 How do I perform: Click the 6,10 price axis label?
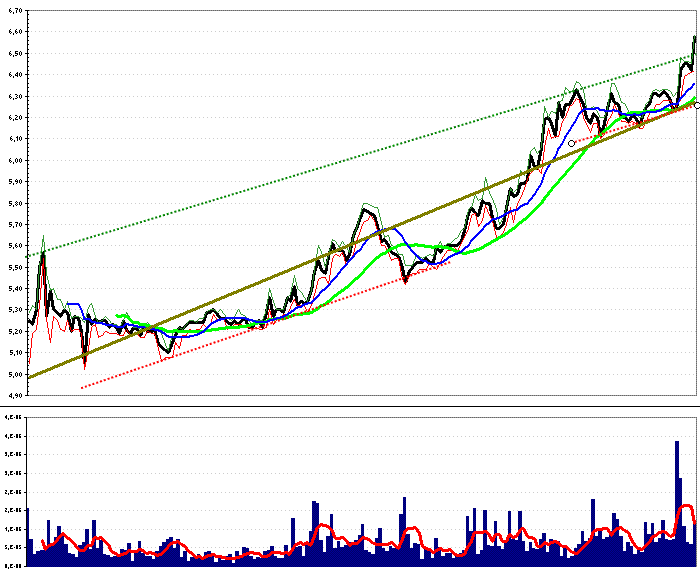point(15,139)
